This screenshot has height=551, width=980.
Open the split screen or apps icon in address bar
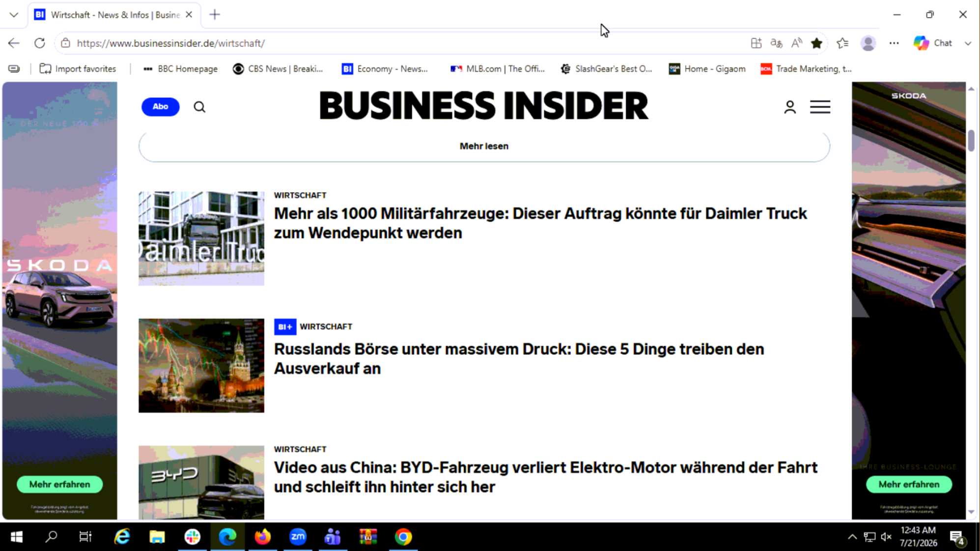point(756,43)
